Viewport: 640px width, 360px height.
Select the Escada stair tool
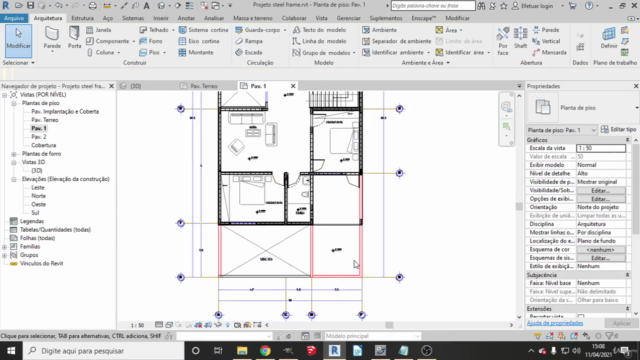(x=249, y=52)
